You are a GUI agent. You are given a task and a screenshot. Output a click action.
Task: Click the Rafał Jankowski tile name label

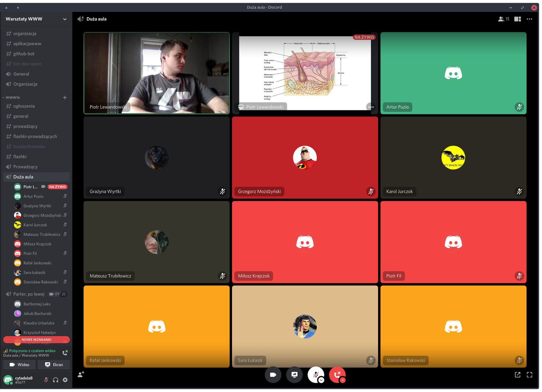(x=105, y=361)
